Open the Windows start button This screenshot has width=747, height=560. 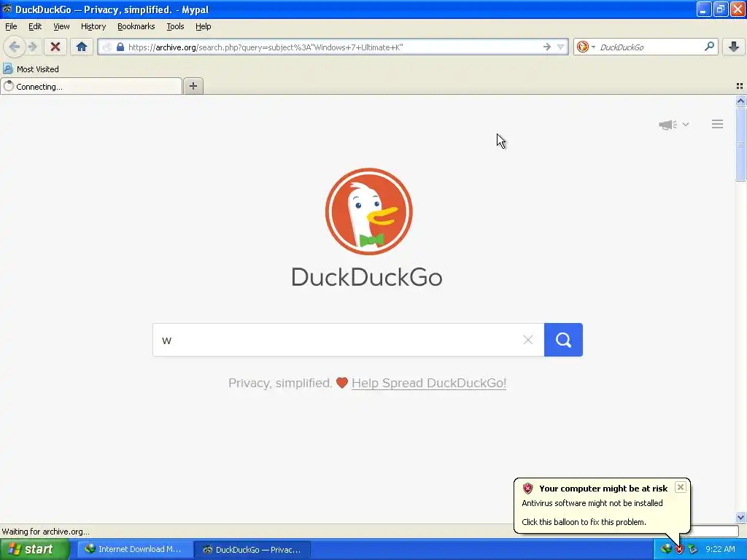35,550
